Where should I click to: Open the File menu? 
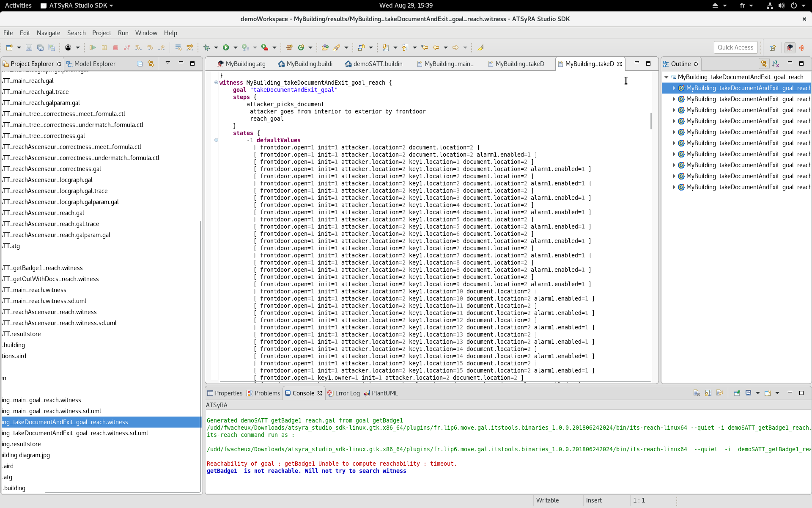8,33
